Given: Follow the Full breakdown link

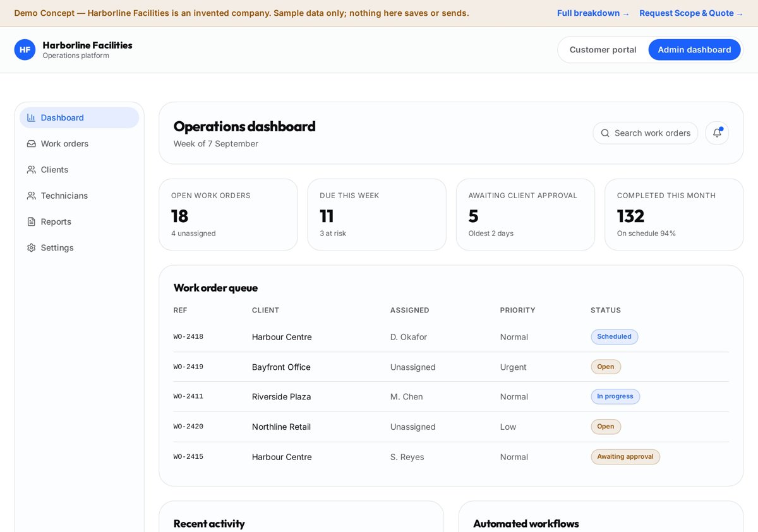Looking at the screenshot, I should click(593, 13).
